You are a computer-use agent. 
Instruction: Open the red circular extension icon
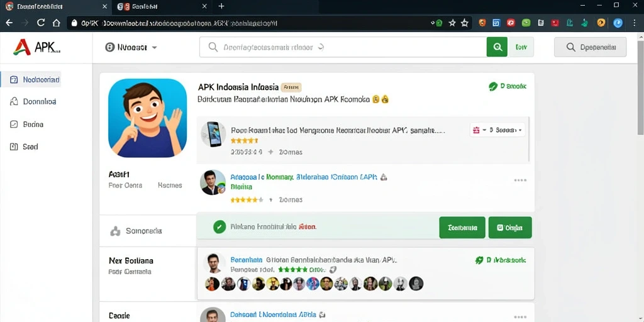coord(511,23)
